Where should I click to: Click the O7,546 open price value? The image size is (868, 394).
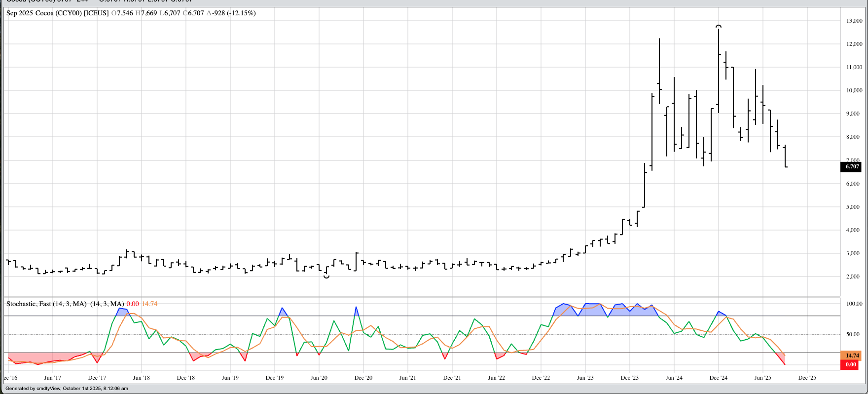click(x=122, y=13)
